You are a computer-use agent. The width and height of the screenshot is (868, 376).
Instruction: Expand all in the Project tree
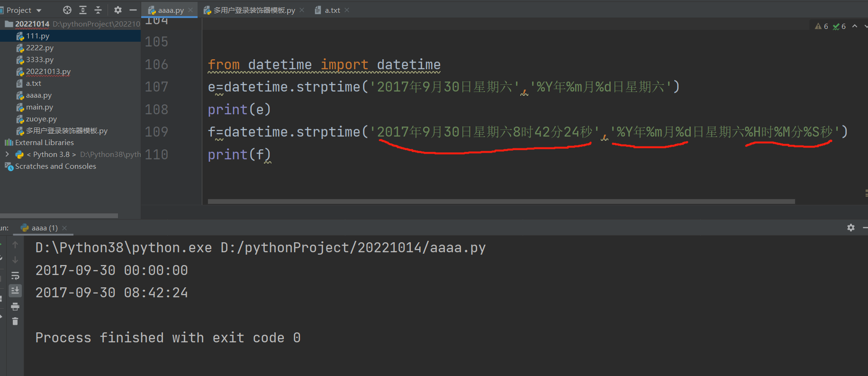pos(83,10)
